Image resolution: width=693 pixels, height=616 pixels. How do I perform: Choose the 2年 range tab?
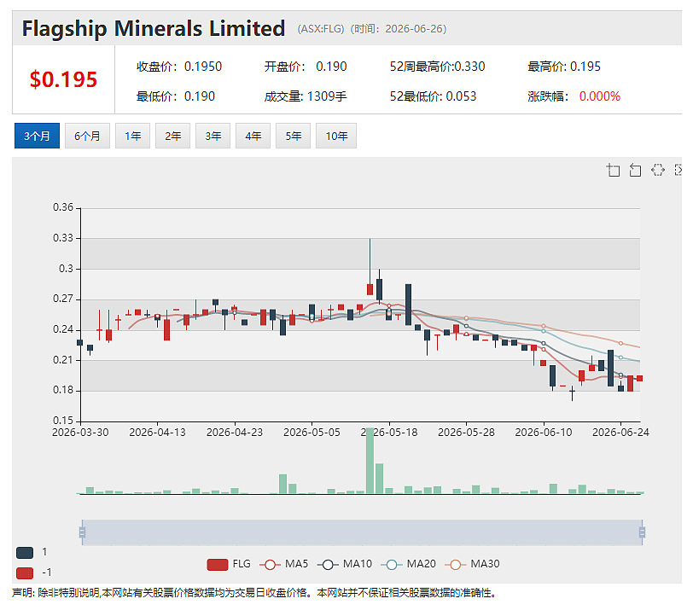click(x=172, y=136)
